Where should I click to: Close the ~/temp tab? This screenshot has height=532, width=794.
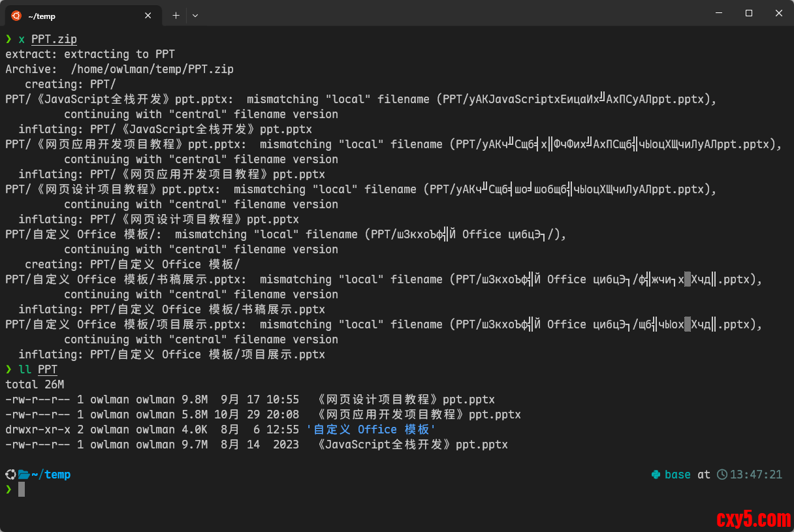pos(148,16)
